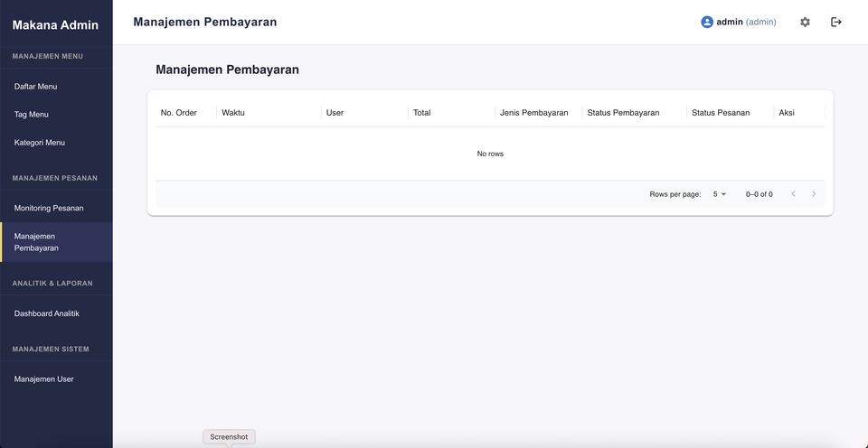The width and height of the screenshot is (868, 448).
Task: Navigate to Monitoring Pesanan
Action: [49, 209]
